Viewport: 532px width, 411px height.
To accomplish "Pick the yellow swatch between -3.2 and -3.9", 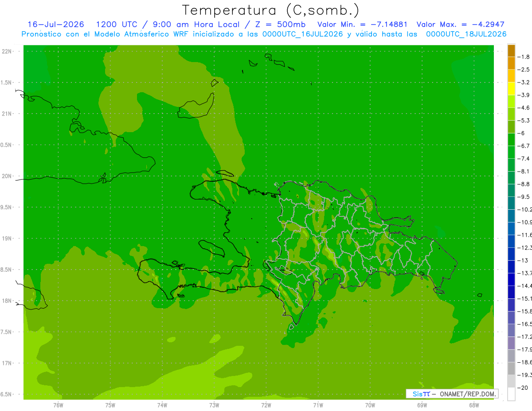I will [x=511, y=89].
